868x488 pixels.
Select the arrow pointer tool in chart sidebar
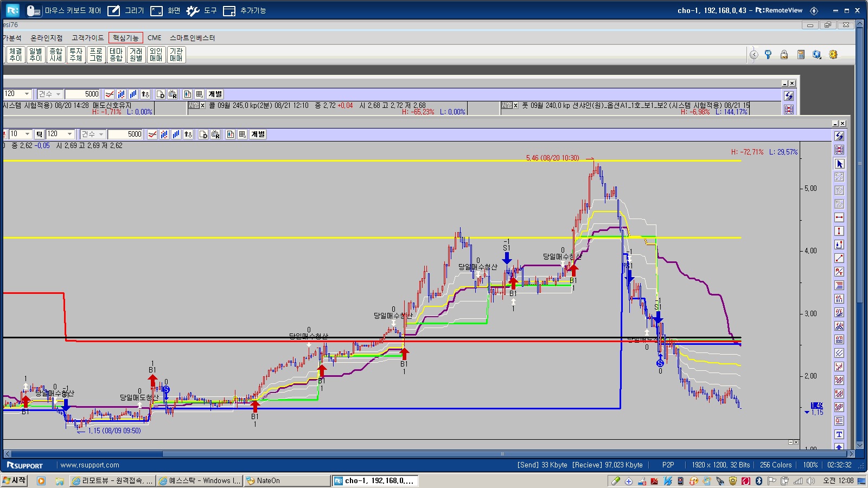click(839, 163)
